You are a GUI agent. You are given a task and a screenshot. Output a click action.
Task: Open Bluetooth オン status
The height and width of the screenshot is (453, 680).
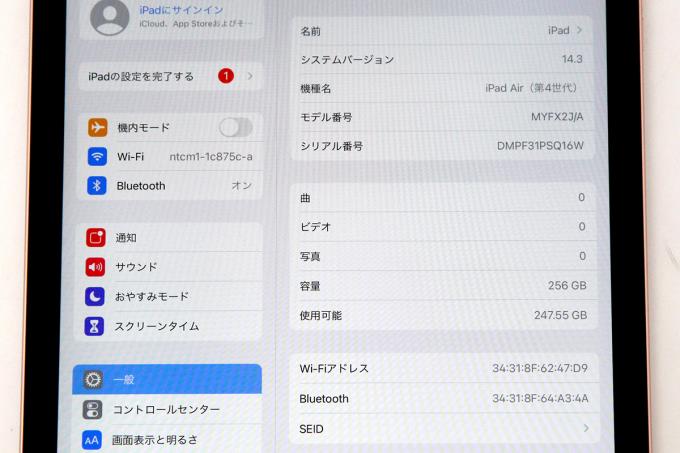(x=242, y=186)
